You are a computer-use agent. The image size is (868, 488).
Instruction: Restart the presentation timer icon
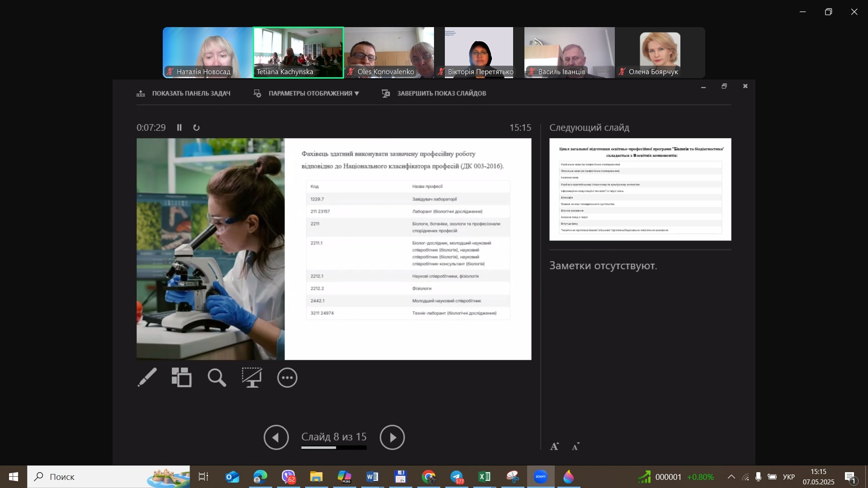pyautogui.click(x=196, y=127)
